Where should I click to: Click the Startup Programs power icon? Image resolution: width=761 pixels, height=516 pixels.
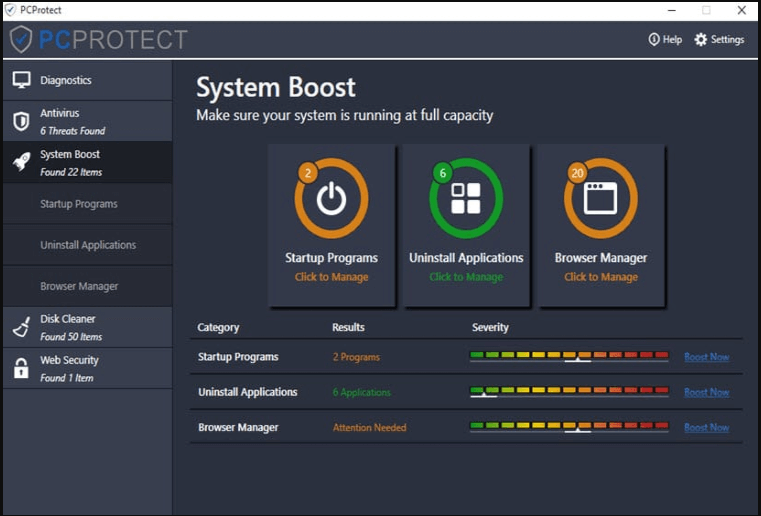coord(331,199)
